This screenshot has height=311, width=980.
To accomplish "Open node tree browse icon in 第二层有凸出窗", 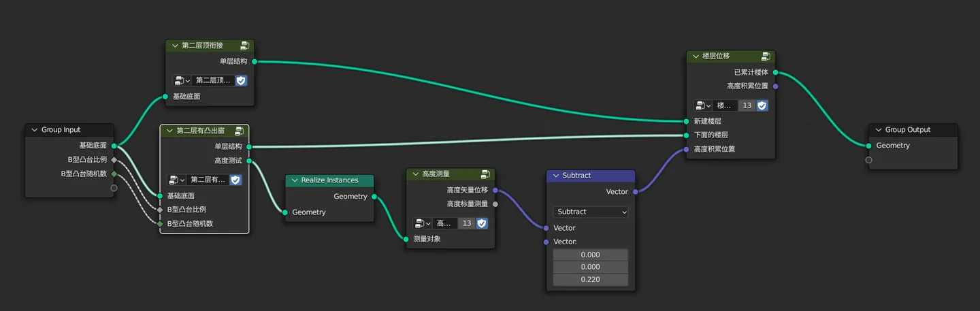I will pos(177,180).
